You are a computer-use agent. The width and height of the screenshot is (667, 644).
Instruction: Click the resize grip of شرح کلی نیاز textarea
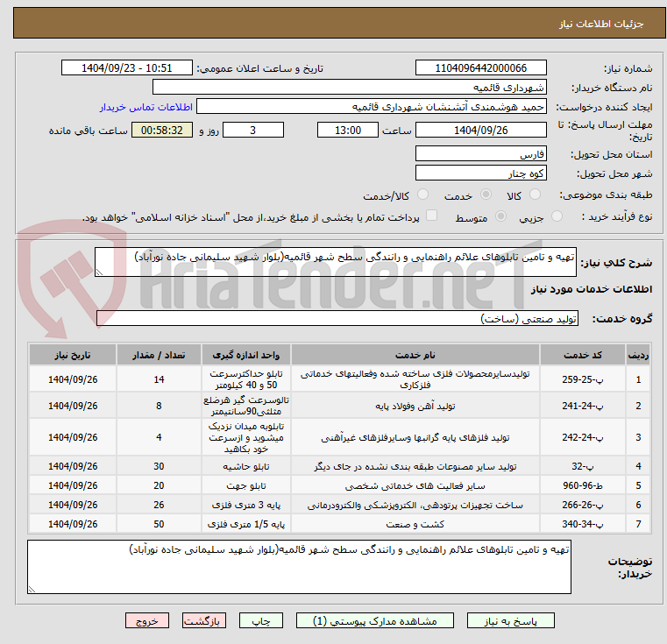(99, 272)
